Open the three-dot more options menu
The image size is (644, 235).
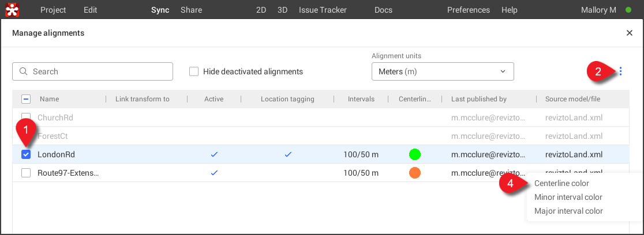(620, 71)
